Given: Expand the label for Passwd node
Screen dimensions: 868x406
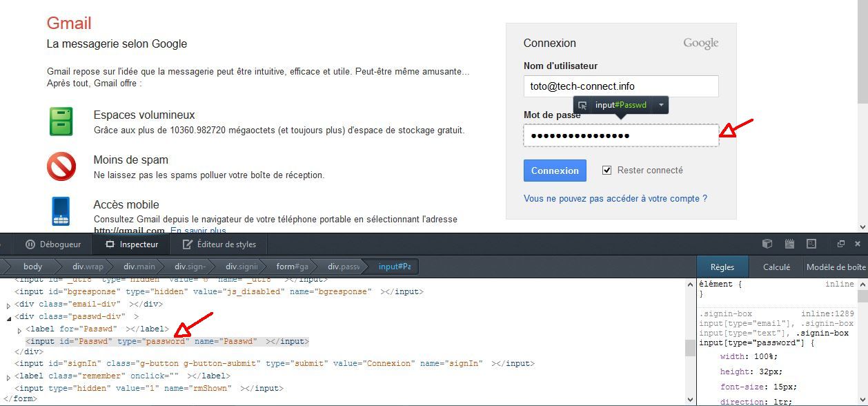Looking at the screenshot, I should click(19, 329).
